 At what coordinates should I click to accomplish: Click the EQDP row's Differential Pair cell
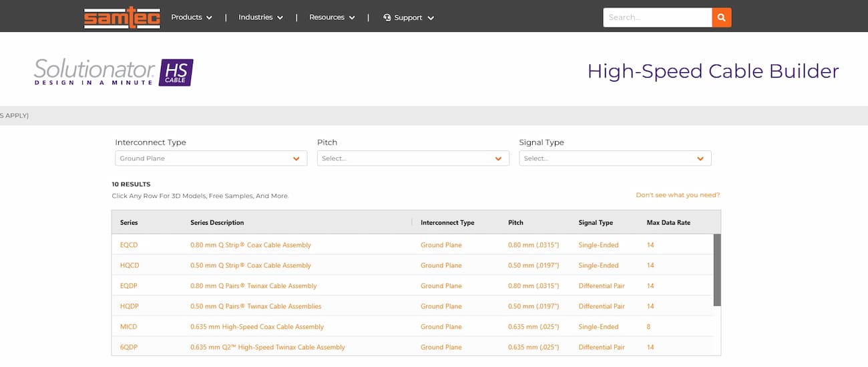pyautogui.click(x=602, y=286)
